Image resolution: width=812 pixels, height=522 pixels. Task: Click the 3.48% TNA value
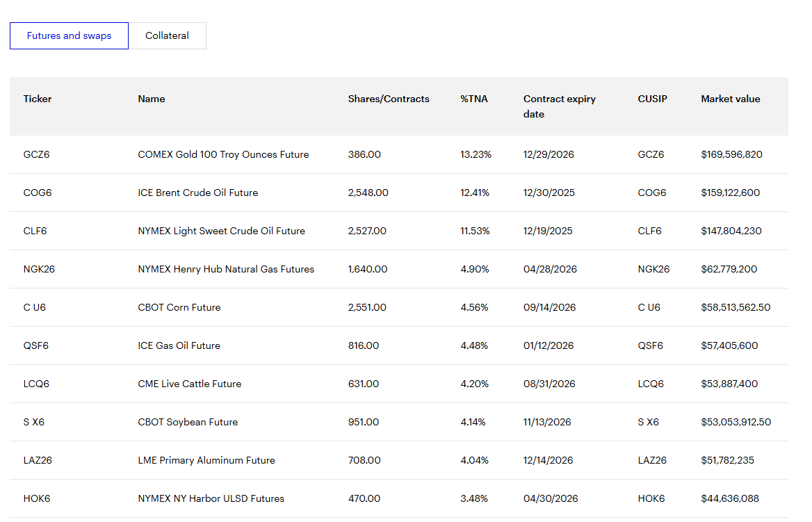pos(474,498)
